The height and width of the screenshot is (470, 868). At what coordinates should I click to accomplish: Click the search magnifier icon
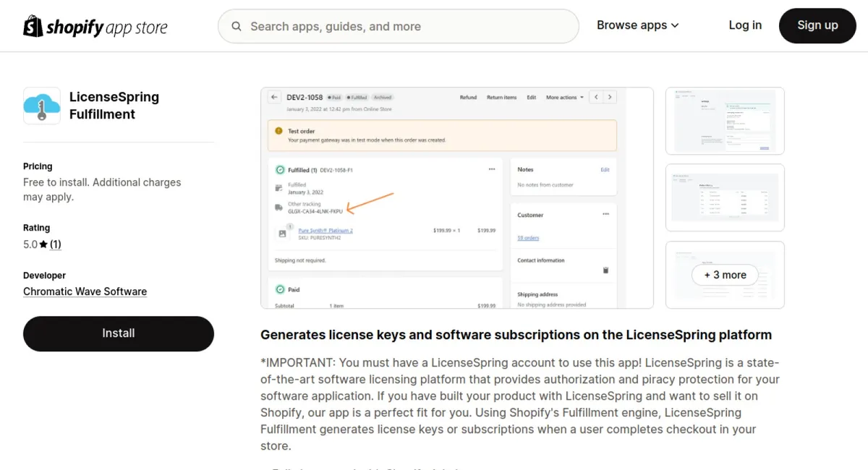237,27
